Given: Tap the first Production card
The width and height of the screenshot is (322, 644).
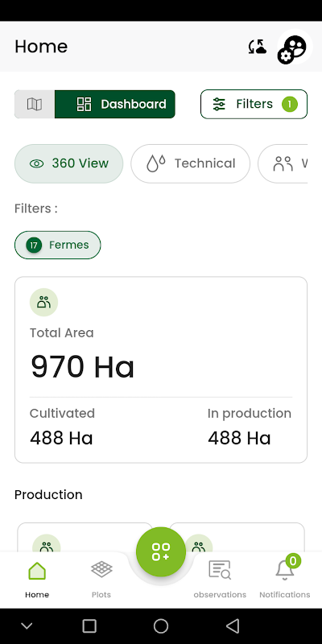Looking at the screenshot, I should pos(85,537).
